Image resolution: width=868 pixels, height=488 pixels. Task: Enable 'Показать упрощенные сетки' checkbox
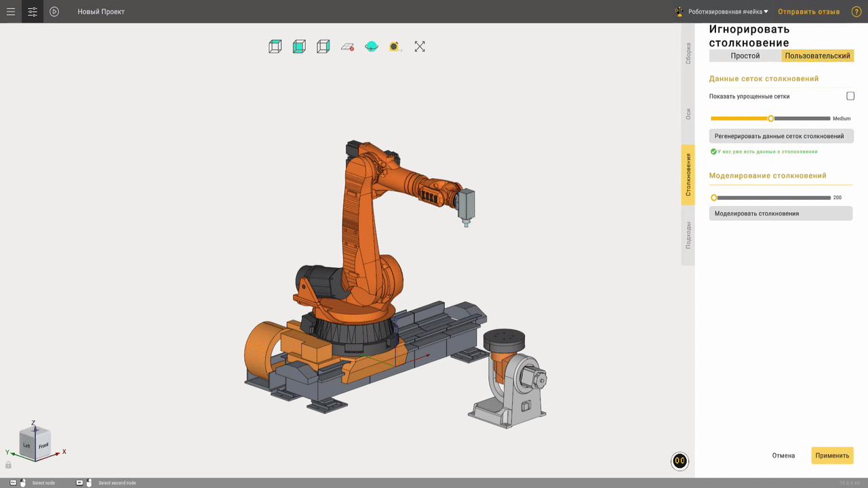(x=850, y=96)
